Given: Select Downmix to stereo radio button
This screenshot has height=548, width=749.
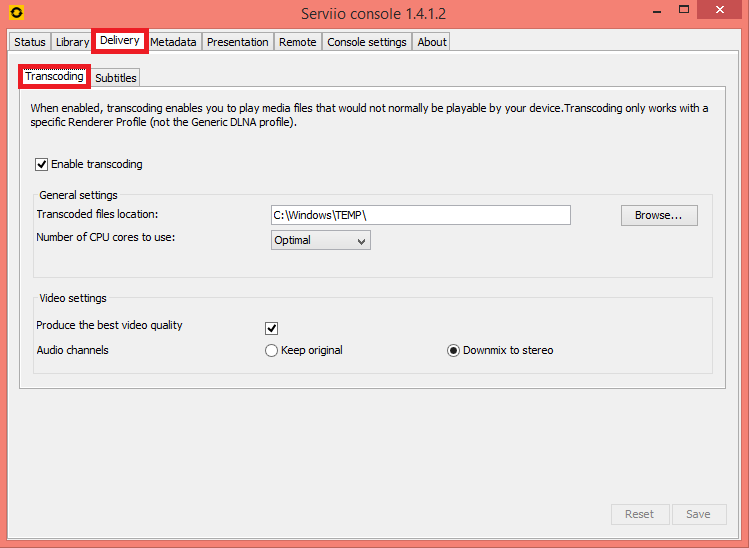Looking at the screenshot, I should click(x=454, y=351).
